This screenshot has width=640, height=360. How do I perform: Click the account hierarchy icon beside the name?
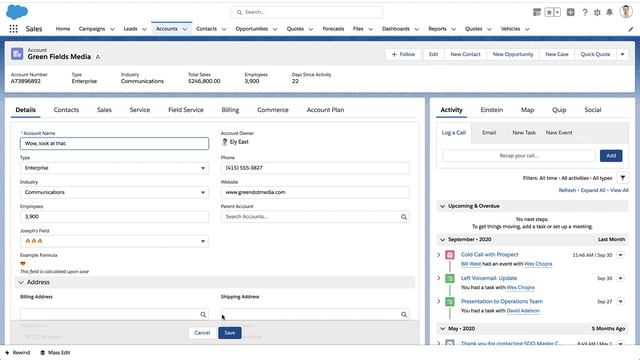coord(98,57)
